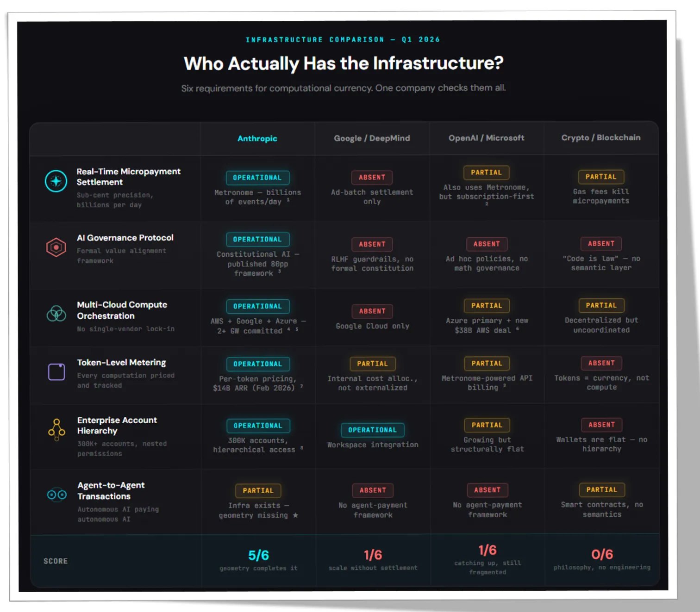The height and width of the screenshot is (612, 700).
Task: Click the "Multi-Cloud Compute Orchestration" row title
Action: [122, 310]
